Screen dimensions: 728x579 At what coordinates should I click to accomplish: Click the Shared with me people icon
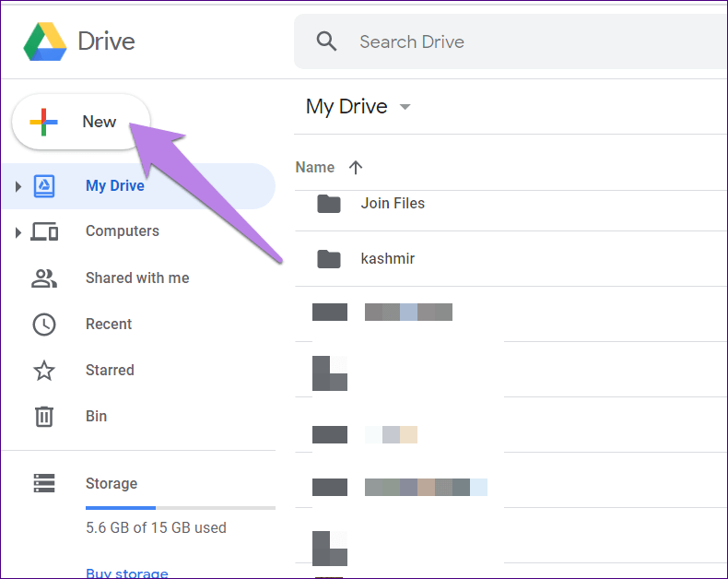pyautogui.click(x=44, y=278)
